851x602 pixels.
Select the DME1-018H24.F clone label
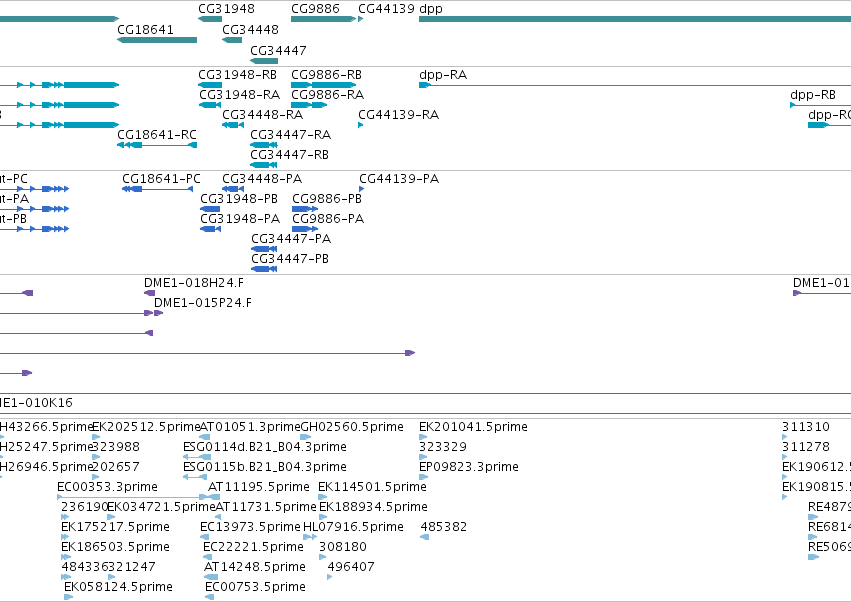(x=194, y=283)
